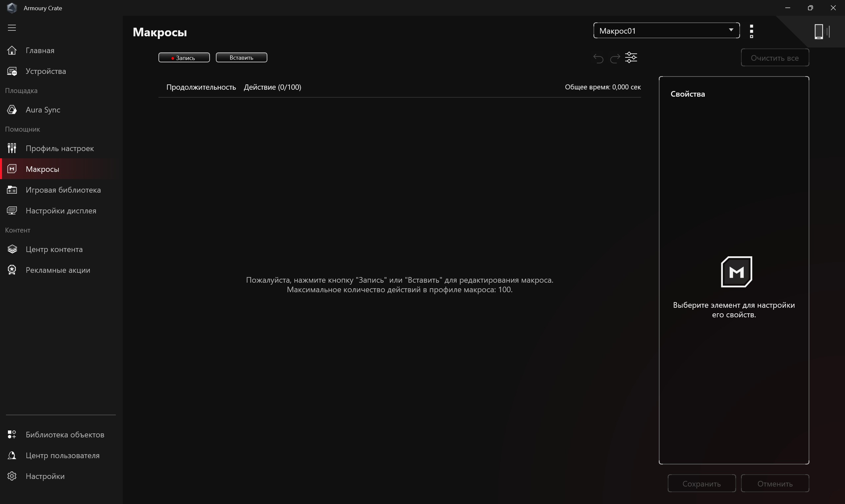
Task: Click the large M macro icon in Свойства
Action: coord(736,272)
